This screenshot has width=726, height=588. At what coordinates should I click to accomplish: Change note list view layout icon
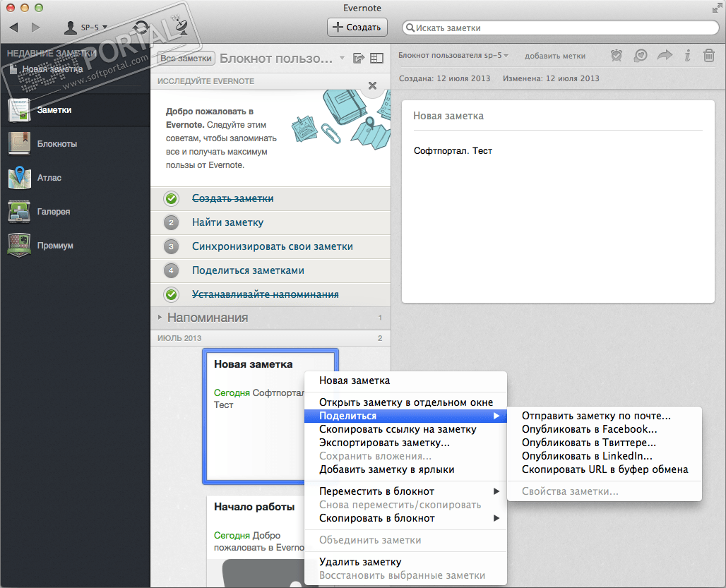[376, 59]
